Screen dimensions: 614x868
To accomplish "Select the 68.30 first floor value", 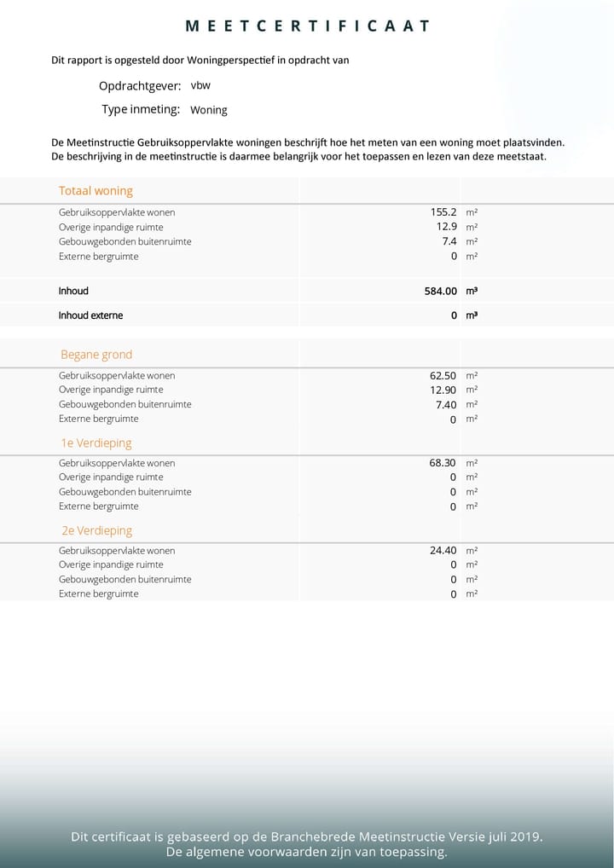I will pyautogui.click(x=443, y=463).
